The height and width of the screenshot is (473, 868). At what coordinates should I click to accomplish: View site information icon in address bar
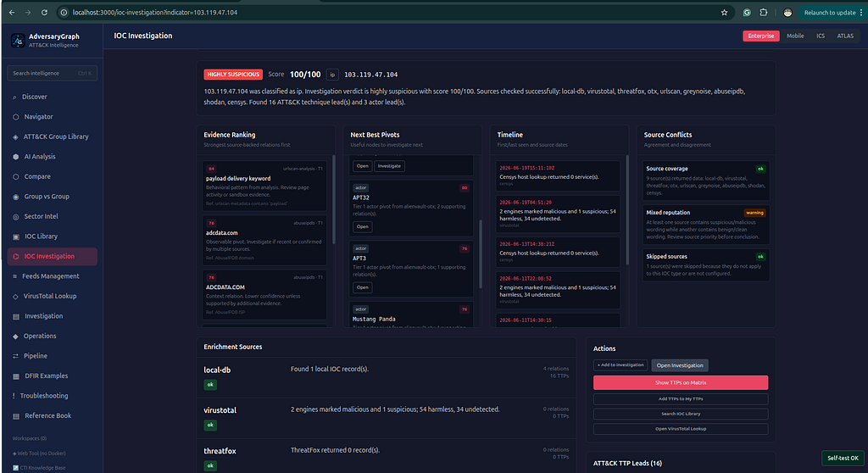64,12
